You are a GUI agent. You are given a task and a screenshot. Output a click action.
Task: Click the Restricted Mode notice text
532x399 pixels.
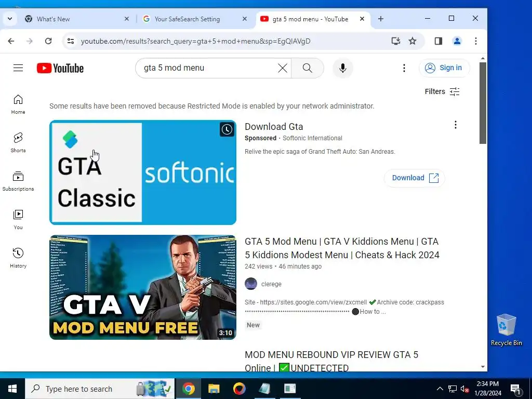(x=212, y=106)
